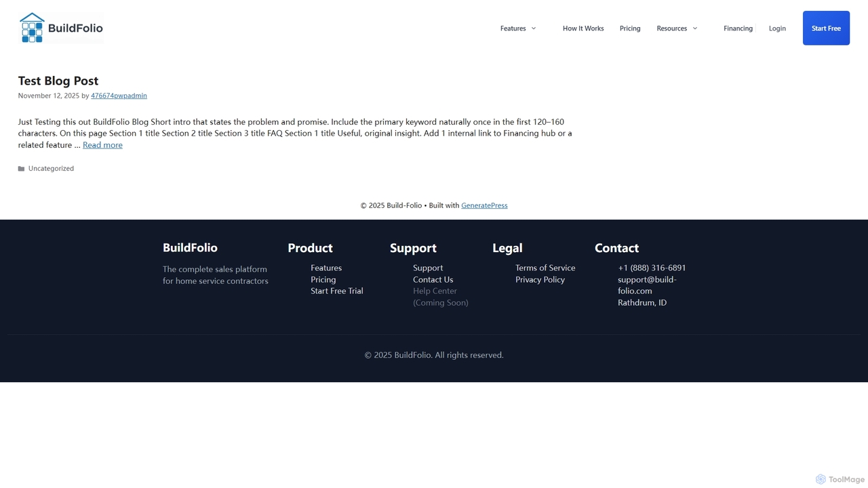Expand the Resources menu chevron
Image resolution: width=868 pixels, height=488 pixels.
click(x=694, y=28)
